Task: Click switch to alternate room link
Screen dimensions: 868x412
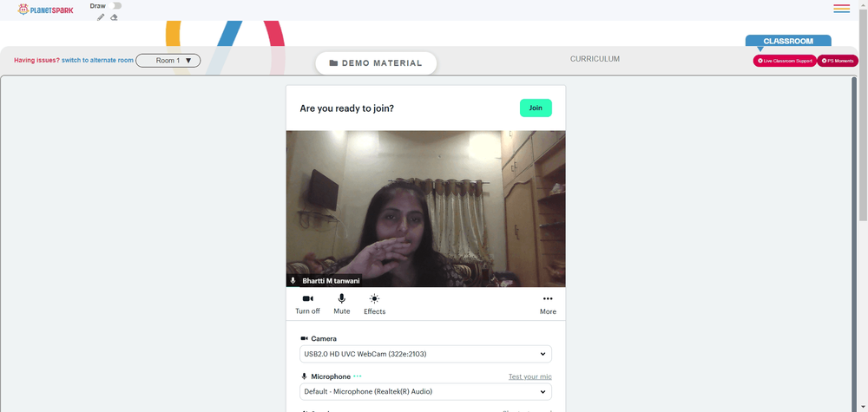Action: tap(97, 60)
